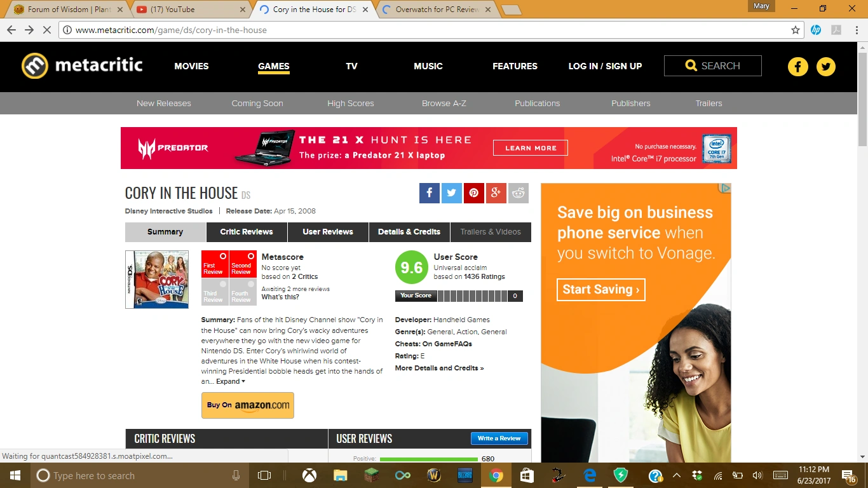Click the Reddit share icon
868x488 pixels.
point(519,193)
